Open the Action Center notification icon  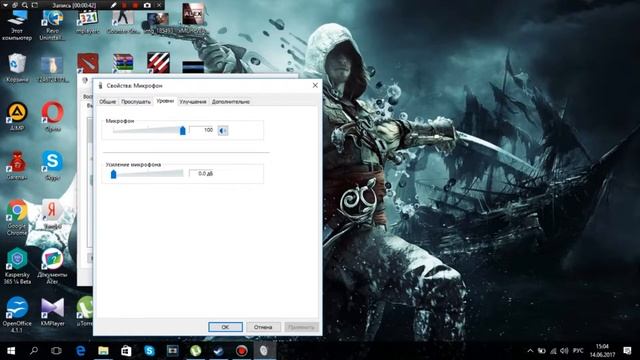click(x=627, y=351)
